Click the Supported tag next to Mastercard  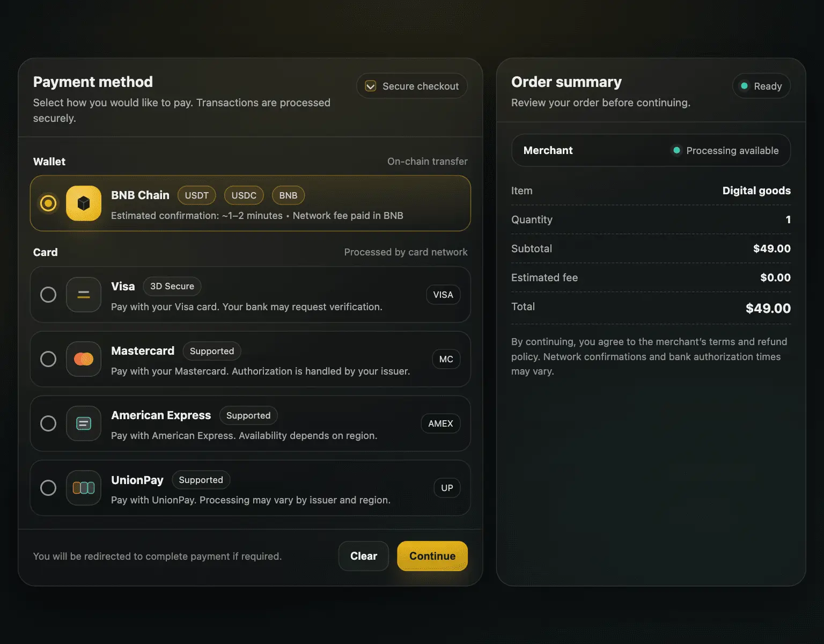(x=212, y=351)
